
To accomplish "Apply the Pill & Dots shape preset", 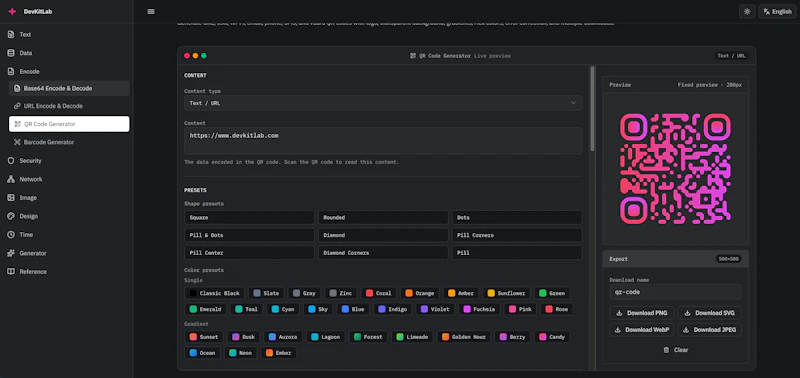I will 249,235.
